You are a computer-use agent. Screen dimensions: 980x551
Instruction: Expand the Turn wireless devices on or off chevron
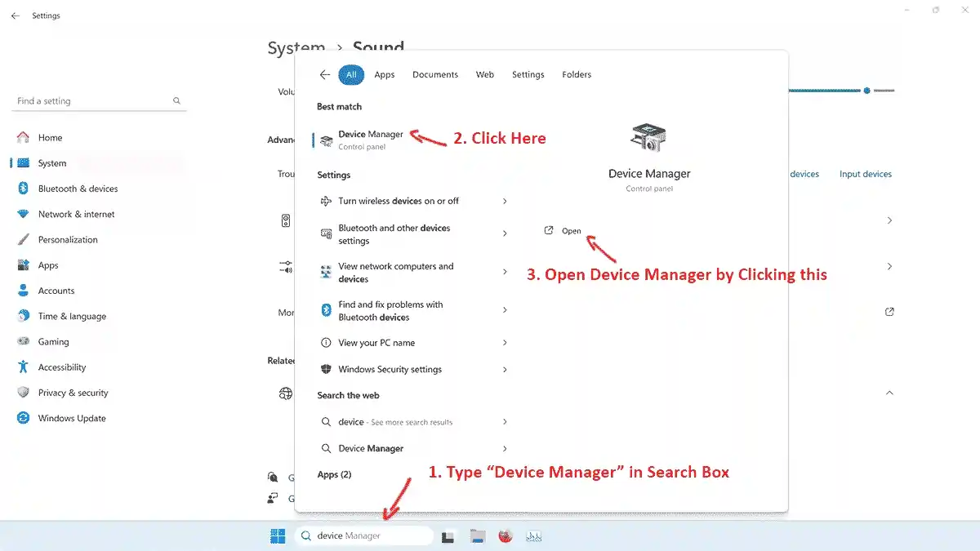click(505, 201)
